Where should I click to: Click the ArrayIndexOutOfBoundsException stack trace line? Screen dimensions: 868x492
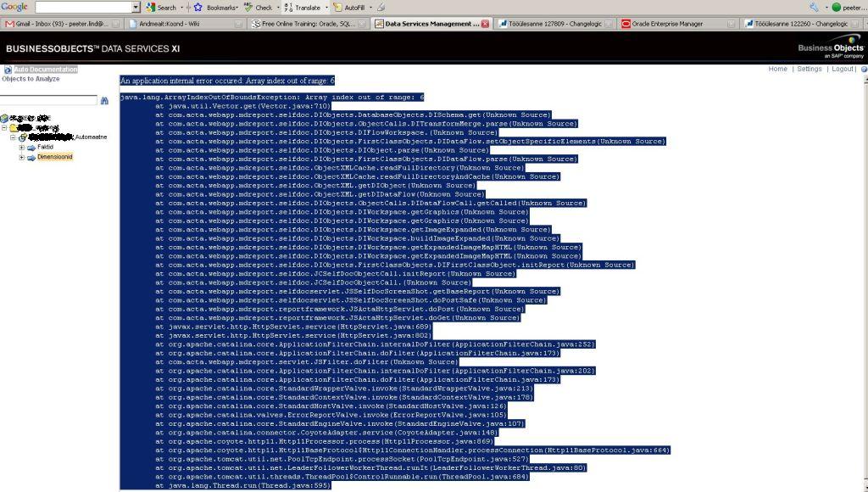click(x=272, y=97)
